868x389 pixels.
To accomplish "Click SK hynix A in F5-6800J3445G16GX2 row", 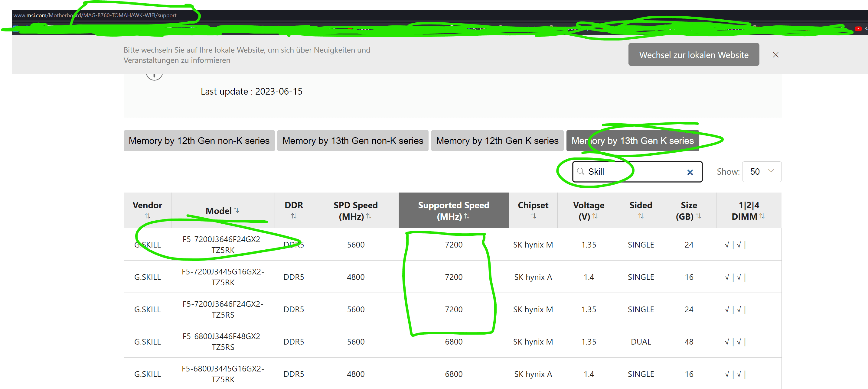I will pos(533,374).
